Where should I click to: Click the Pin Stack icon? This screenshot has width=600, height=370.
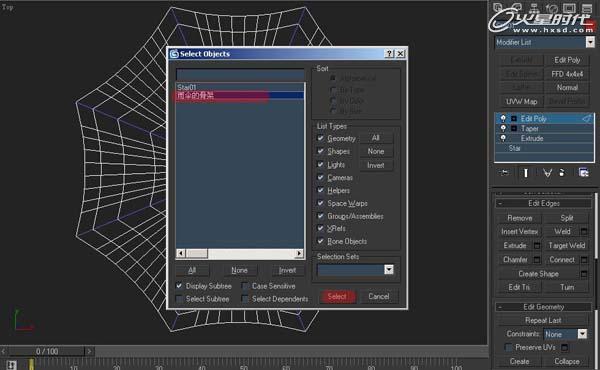click(x=505, y=173)
